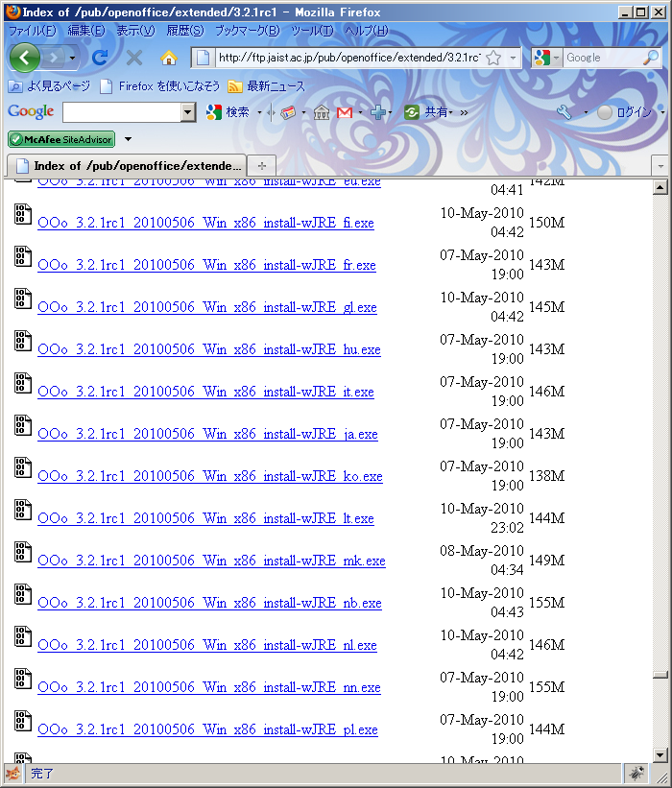
Task: Click the Google logo on the Google Toolbar
Action: coord(31,111)
